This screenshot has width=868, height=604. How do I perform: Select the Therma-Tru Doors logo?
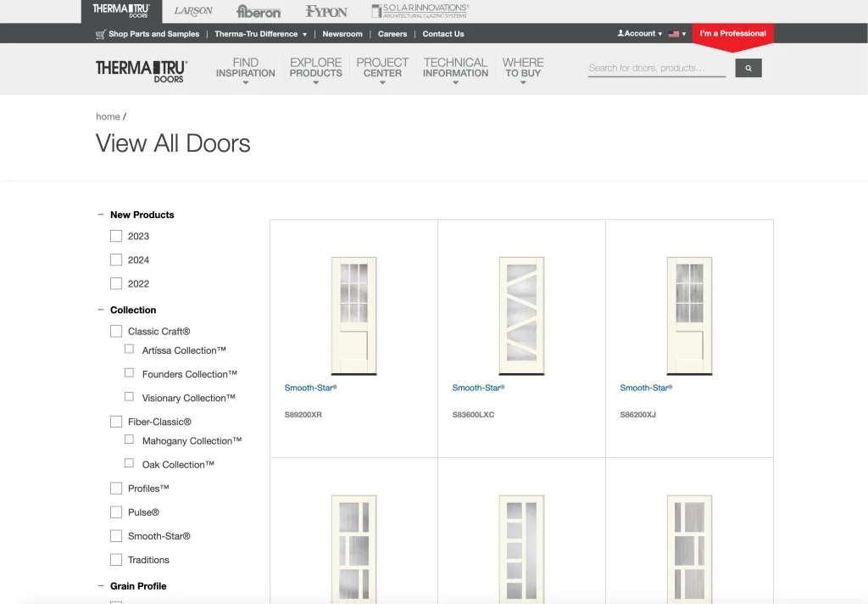coord(141,70)
